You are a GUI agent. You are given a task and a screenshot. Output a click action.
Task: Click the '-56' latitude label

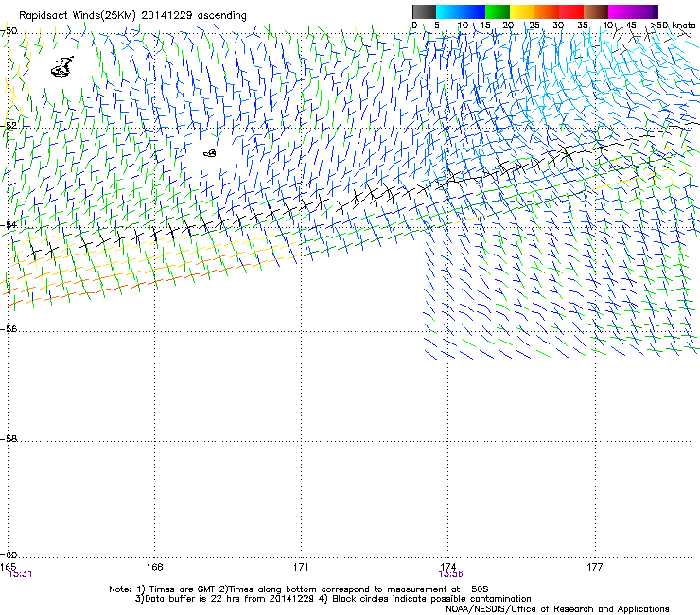coord(9,329)
